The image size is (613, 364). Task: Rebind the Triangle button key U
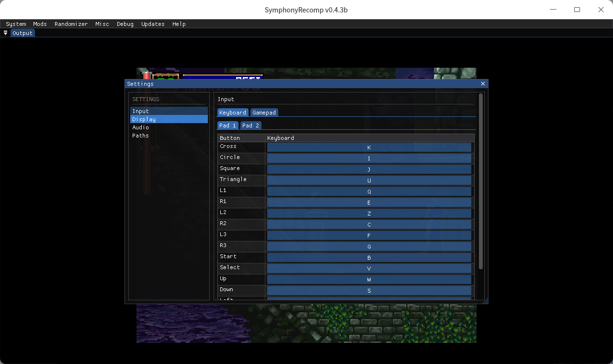[369, 181]
